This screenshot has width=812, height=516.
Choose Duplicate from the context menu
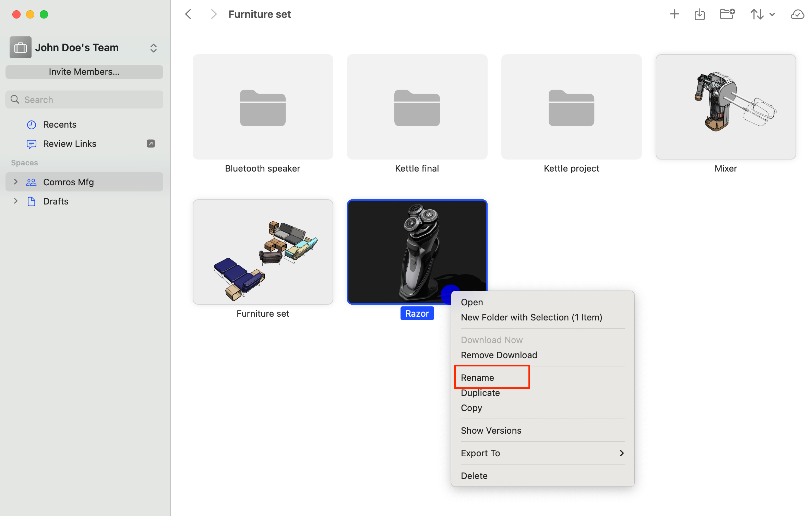point(542,393)
